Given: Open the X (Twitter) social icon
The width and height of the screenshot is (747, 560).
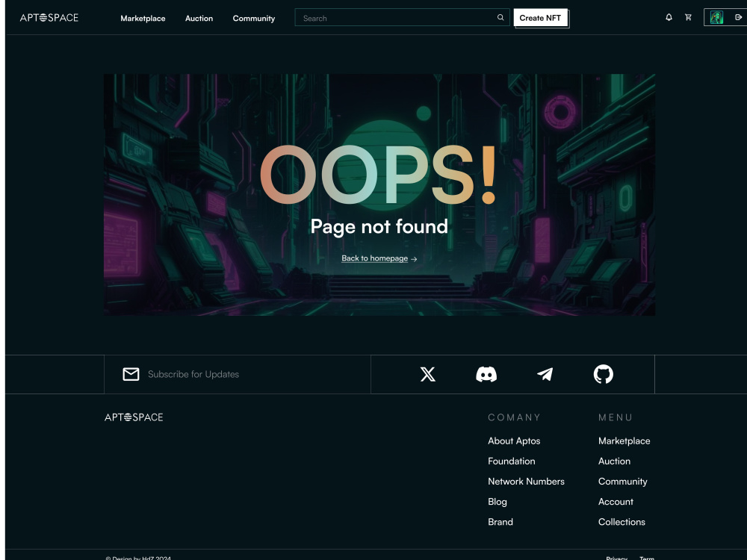Looking at the screenshot, I should point(428,374).
